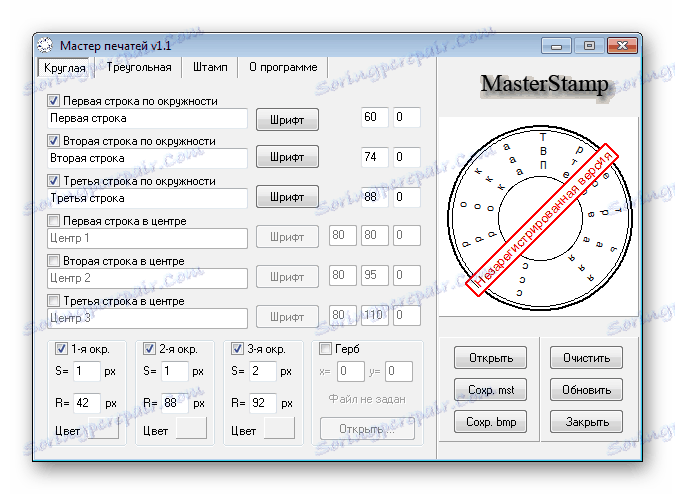Click the Очистить button
Image resolution: width=675 pixels, height=494 pixels.
(586, 358)
